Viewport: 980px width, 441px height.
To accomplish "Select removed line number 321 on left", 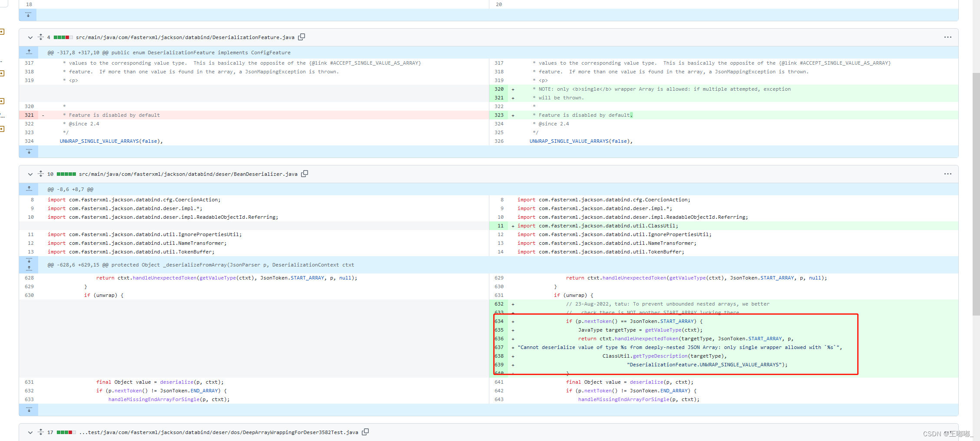I will 29,115.
